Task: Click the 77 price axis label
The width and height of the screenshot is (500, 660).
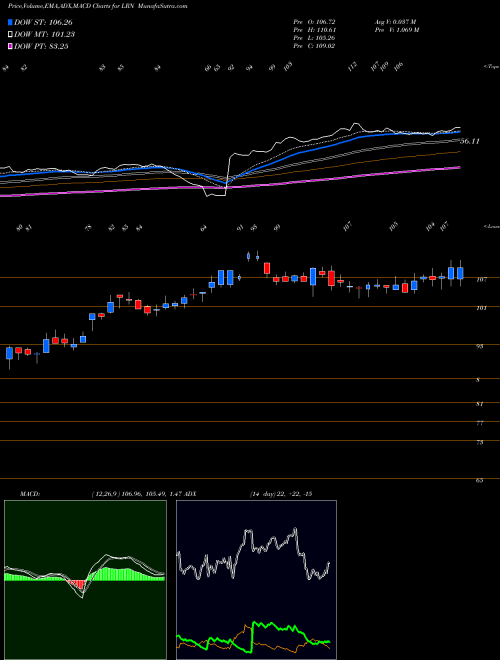Action: pos(480,423)
